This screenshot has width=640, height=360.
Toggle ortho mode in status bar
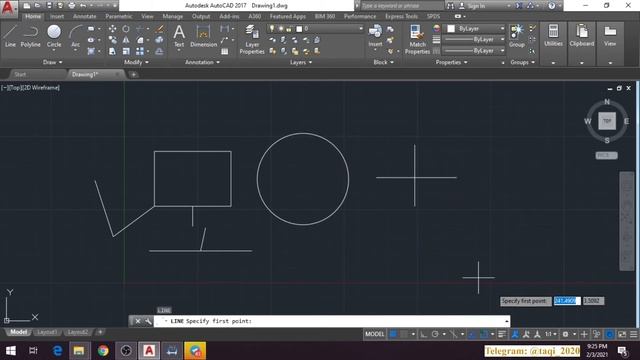point(424,334)
